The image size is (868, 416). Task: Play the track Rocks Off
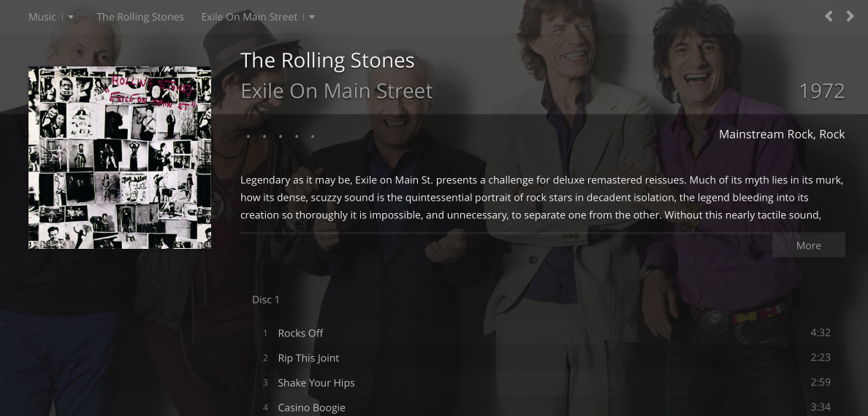tap(300, 333)
